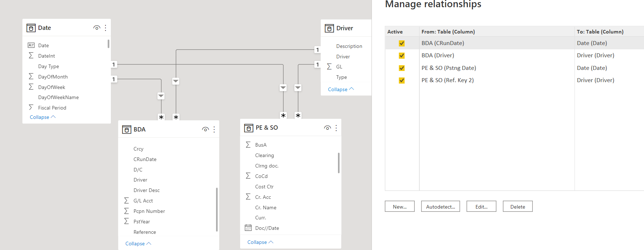
Task: Open more options menu for PE & SO table
Action: pos(336,128)
